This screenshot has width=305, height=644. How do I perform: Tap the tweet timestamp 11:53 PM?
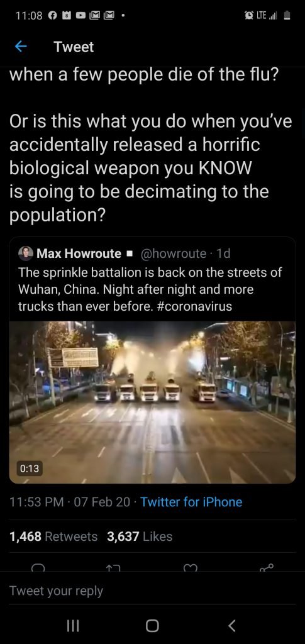click(36, 502)
